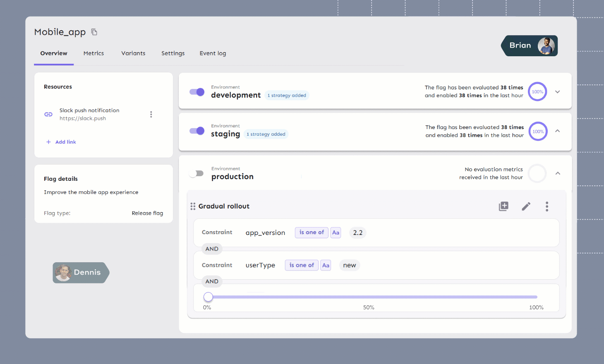604x364 pixels.
Task: Open Slack push notification options menu
Action: coord(151,114)
